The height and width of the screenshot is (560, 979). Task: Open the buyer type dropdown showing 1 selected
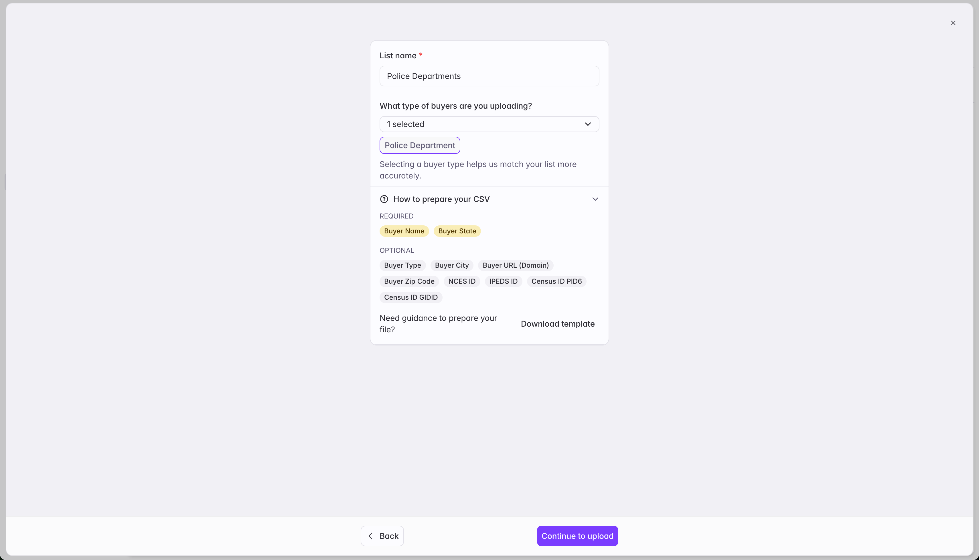click(x=489, y=124)
